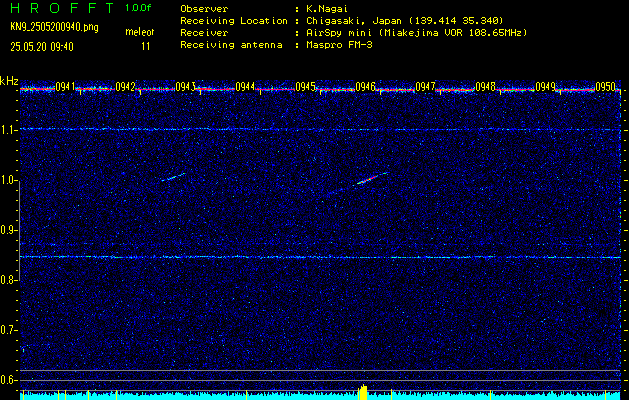Click the 'Observer' field label
The width and height of the screenshot is (629, 400).
point(204,9)
